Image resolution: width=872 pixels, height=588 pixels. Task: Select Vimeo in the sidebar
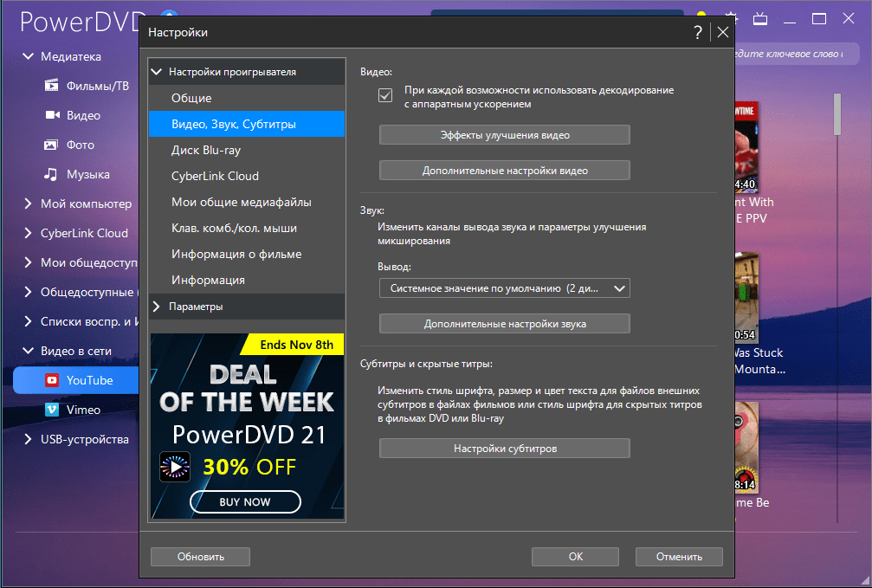point(83,410)
